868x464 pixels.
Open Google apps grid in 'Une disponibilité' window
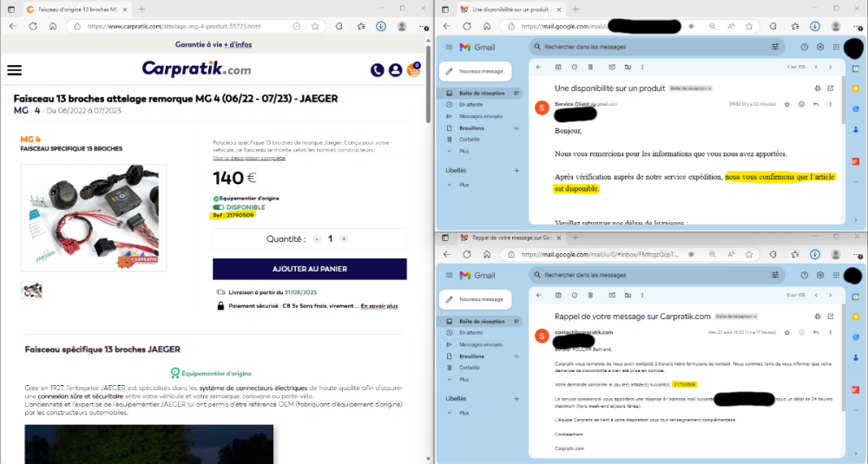[836, 47]
